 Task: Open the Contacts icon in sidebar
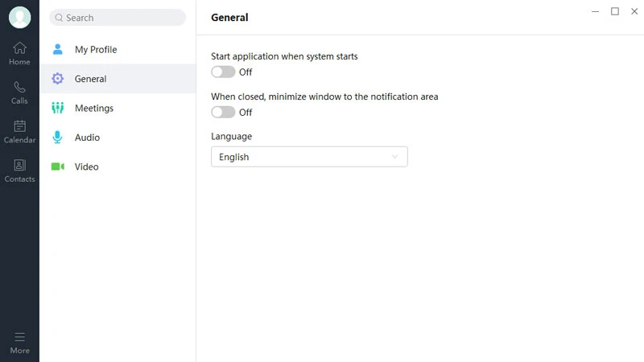click(x=19, y=165)
